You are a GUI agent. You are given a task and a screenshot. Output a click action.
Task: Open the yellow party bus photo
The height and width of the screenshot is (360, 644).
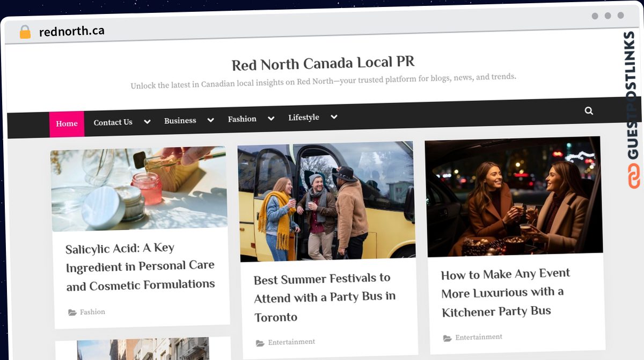326,201
